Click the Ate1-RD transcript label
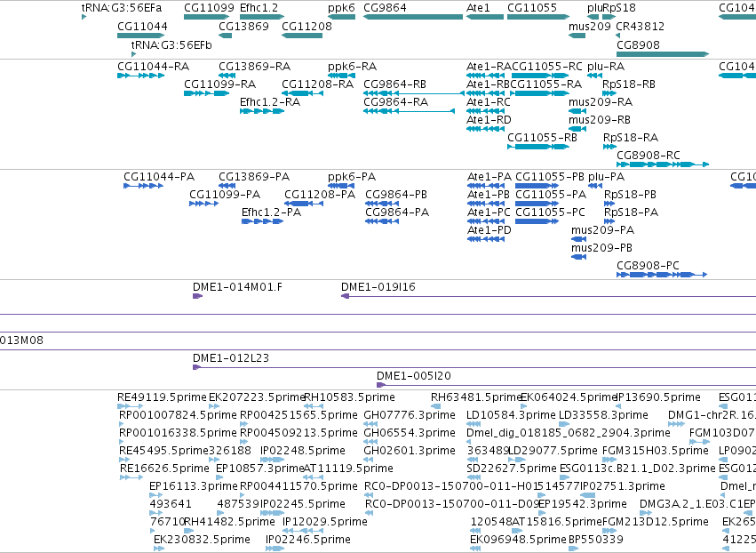 [489, 120]
